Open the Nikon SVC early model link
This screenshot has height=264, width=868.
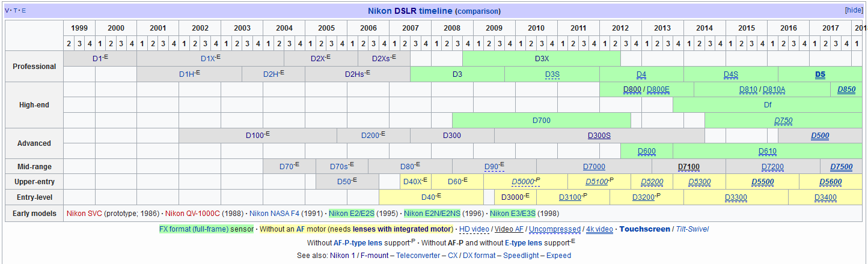pyautogui.click(x=84, y=213)
